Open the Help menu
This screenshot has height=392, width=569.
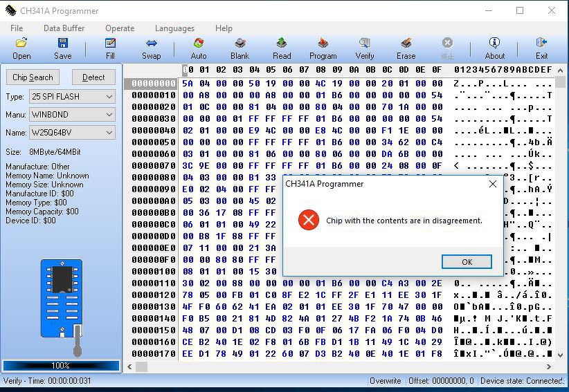click(x=224, y=28)
